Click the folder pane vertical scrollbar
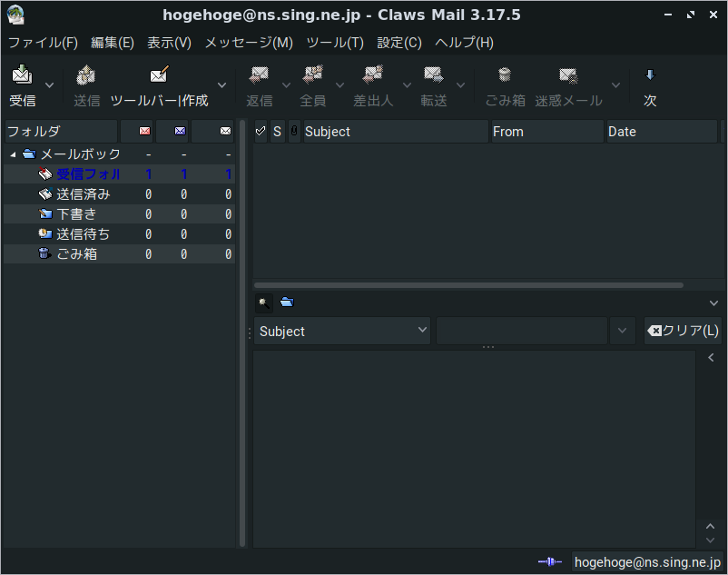Screen dimensions: 728x575 point(241,333)
